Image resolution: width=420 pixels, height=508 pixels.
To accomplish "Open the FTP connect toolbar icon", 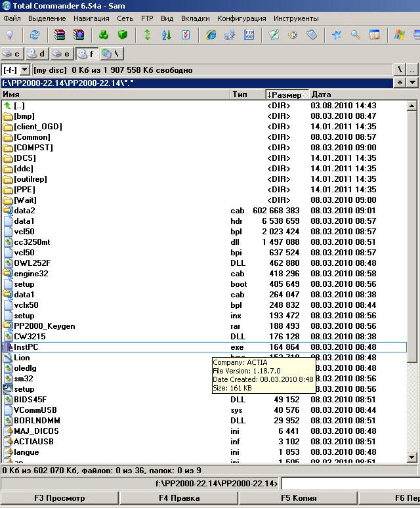I will pos(249,35).
